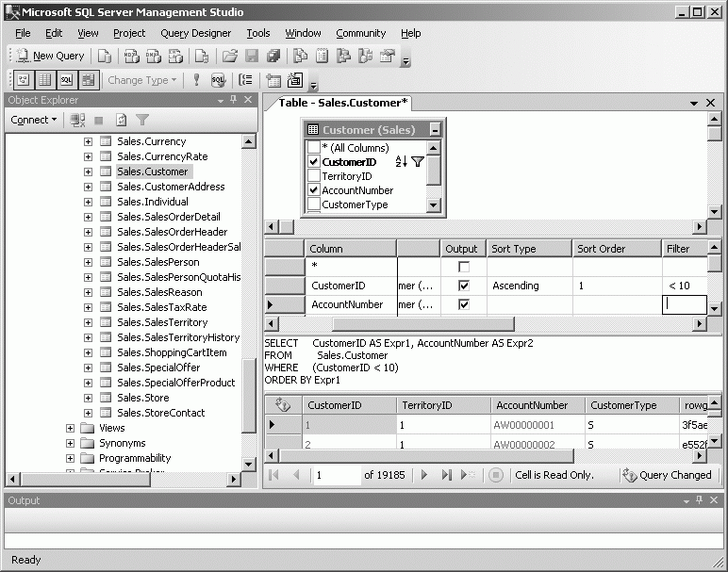Toggle the Show Results Pane icon
This screenshot has height=572, width=728.
click(x=89, y=80)
